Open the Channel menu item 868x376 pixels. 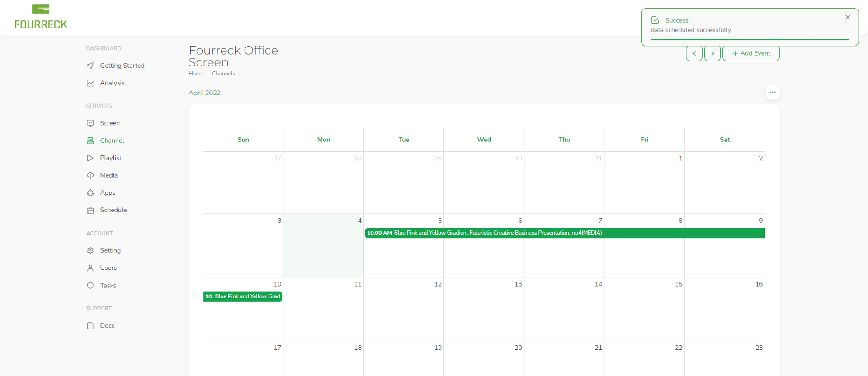click(112, 141)
